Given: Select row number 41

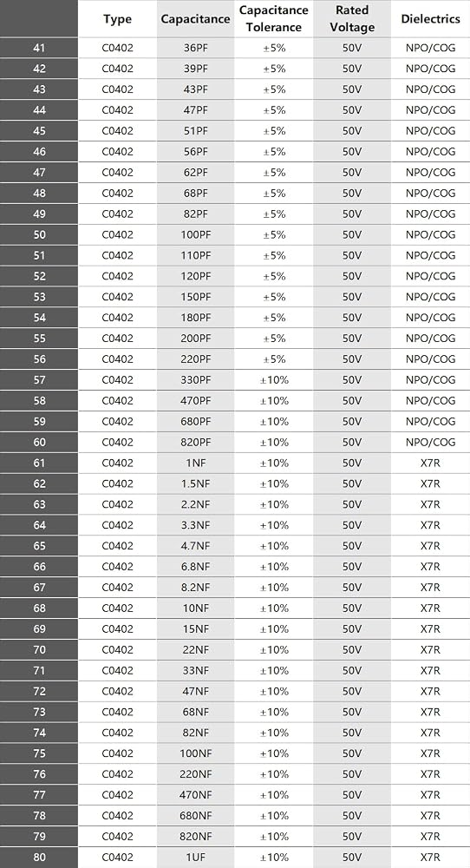Looking at the screenshot, I should (39, 48).
